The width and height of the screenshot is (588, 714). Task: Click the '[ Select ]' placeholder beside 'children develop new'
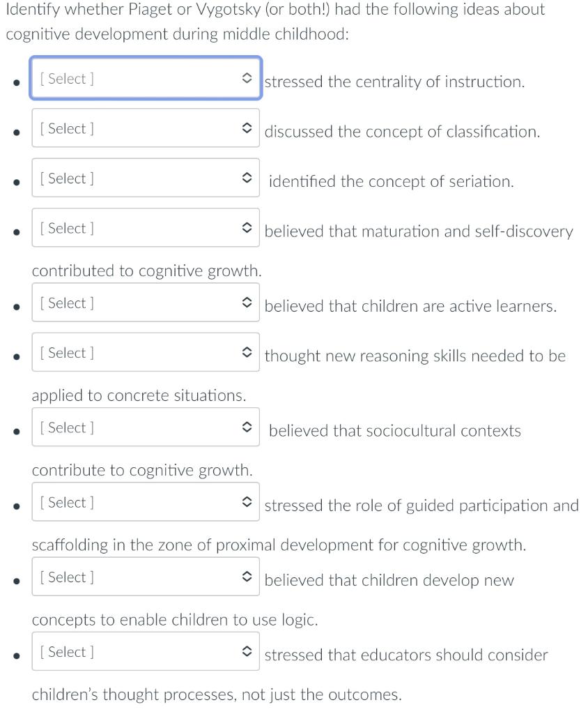tap(67, 577)
